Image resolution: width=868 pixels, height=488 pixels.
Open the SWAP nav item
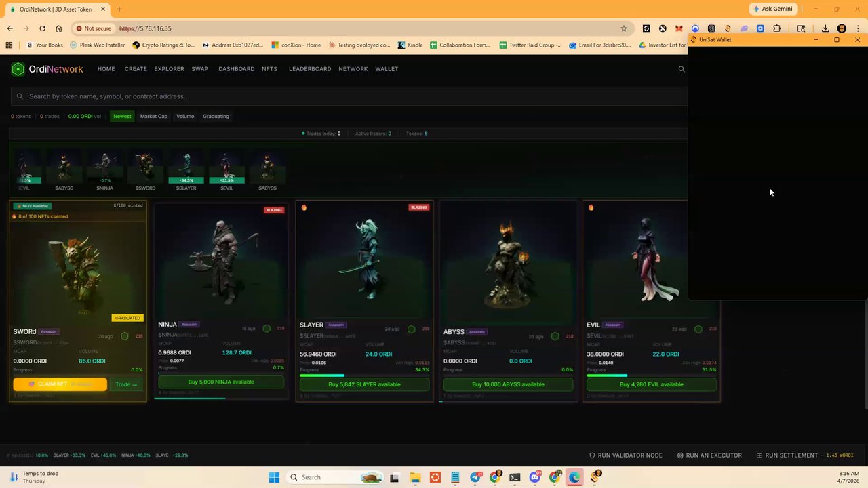pyautogui.click(x=199, y=69)
